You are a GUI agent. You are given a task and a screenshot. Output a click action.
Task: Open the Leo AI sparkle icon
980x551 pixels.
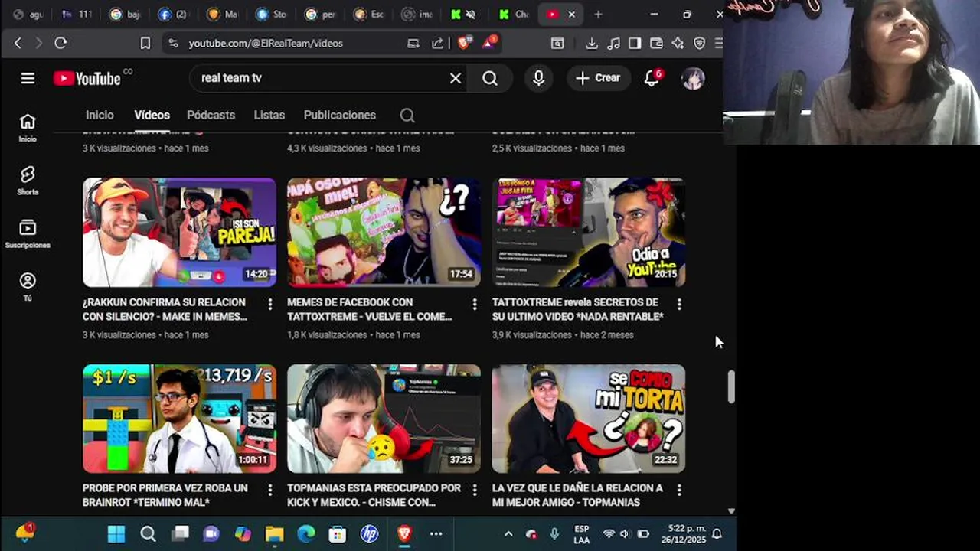(678, 44)
